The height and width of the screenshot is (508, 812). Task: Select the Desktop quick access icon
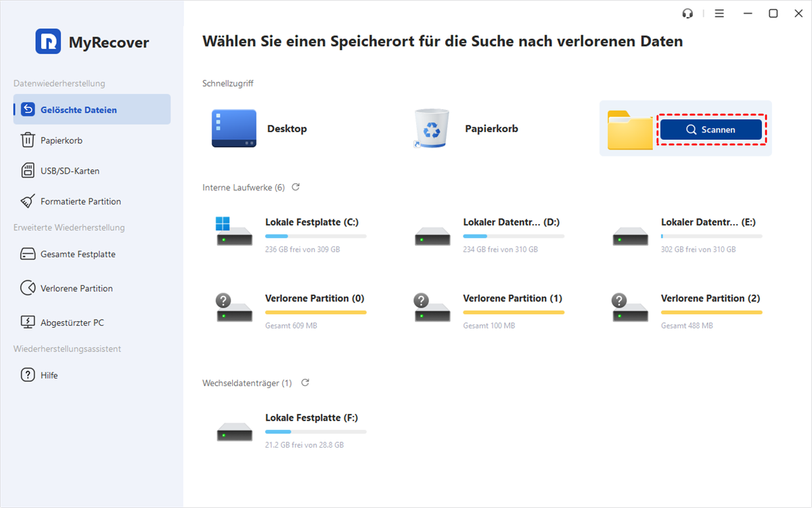(x=233, y=129)
